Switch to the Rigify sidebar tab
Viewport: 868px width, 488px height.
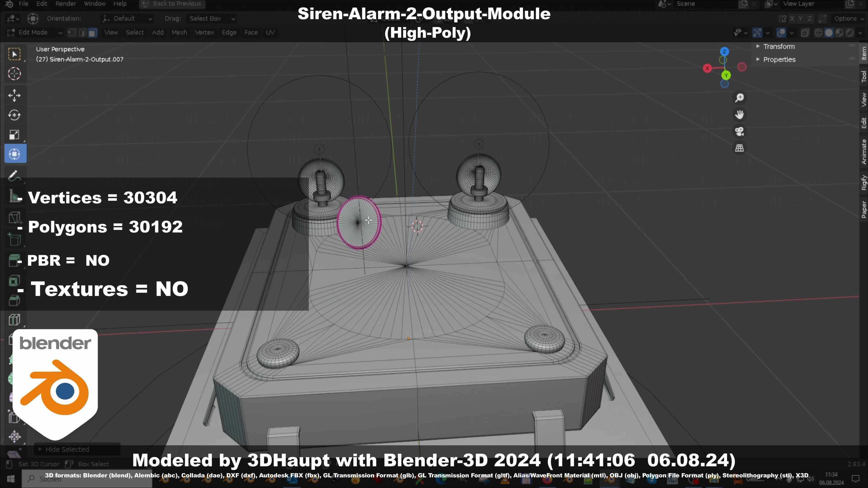click(x=864, y=183)
